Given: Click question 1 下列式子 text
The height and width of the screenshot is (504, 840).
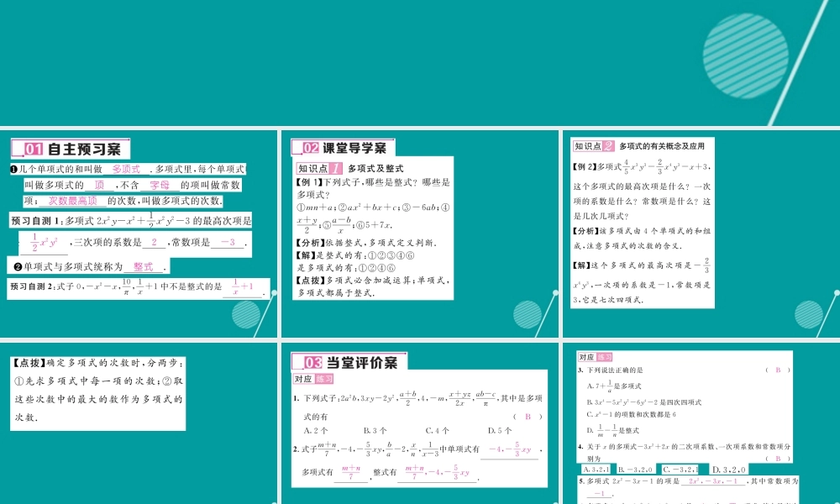Looking at the screenshot, I should tap(417, 398).
